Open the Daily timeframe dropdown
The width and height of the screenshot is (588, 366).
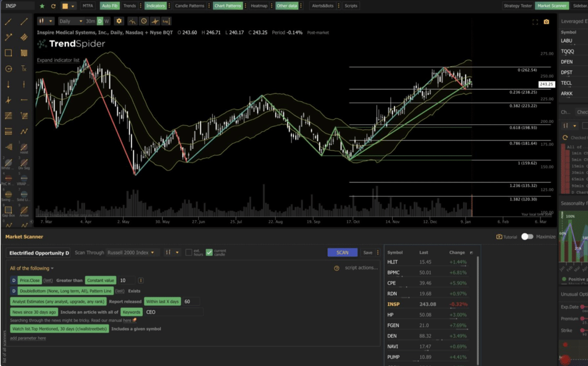click(71, 21)
